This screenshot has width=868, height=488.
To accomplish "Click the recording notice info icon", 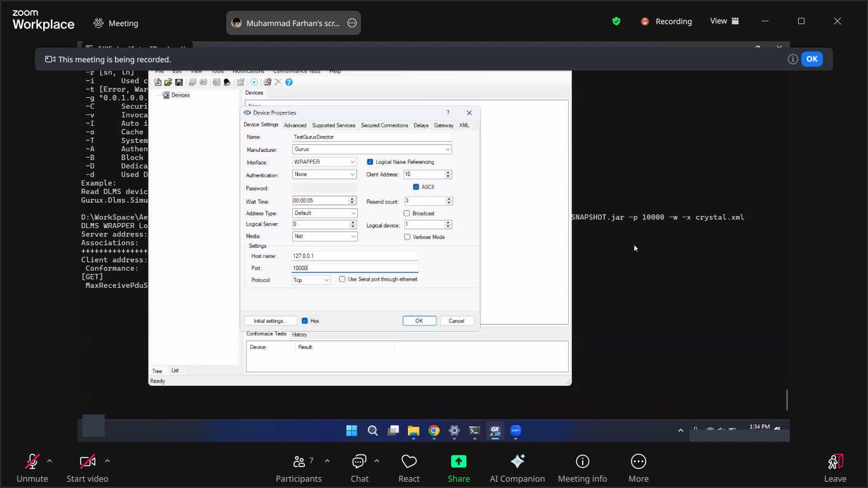I will (793, 59).
